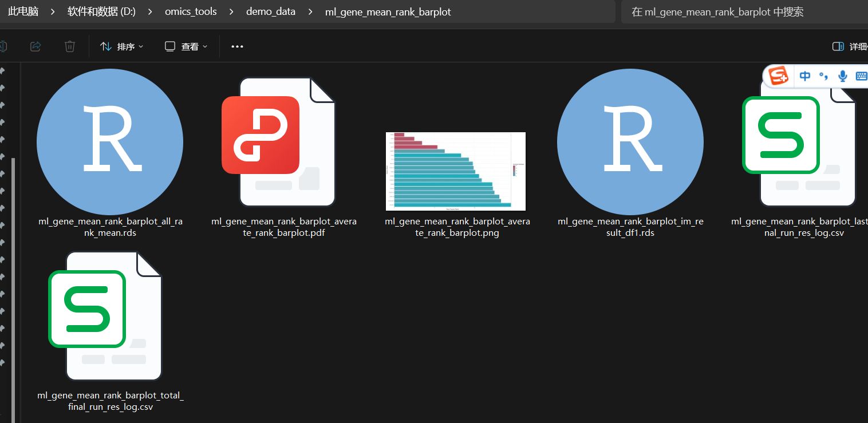Select file name ml_gene_mean_rank_barplot_all_rank_mean.rds
Screen dimensions: 868x423
(110, 227)
